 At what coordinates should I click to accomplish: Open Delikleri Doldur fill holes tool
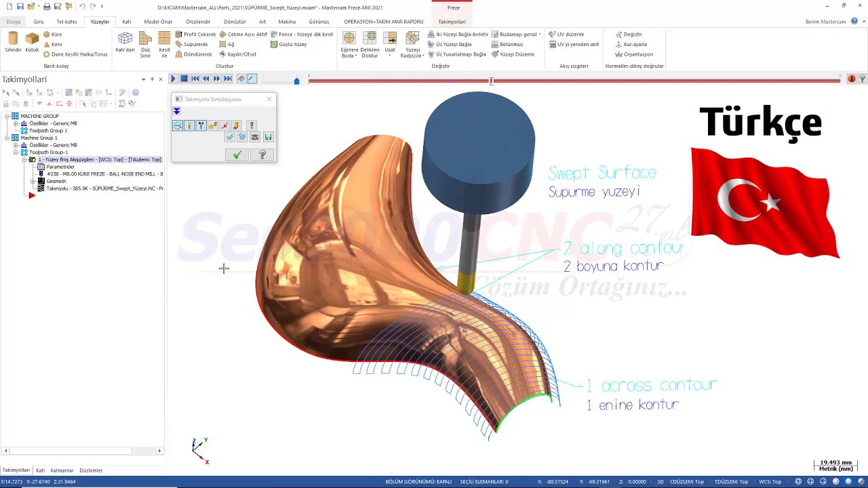click(x=370, y=45)
